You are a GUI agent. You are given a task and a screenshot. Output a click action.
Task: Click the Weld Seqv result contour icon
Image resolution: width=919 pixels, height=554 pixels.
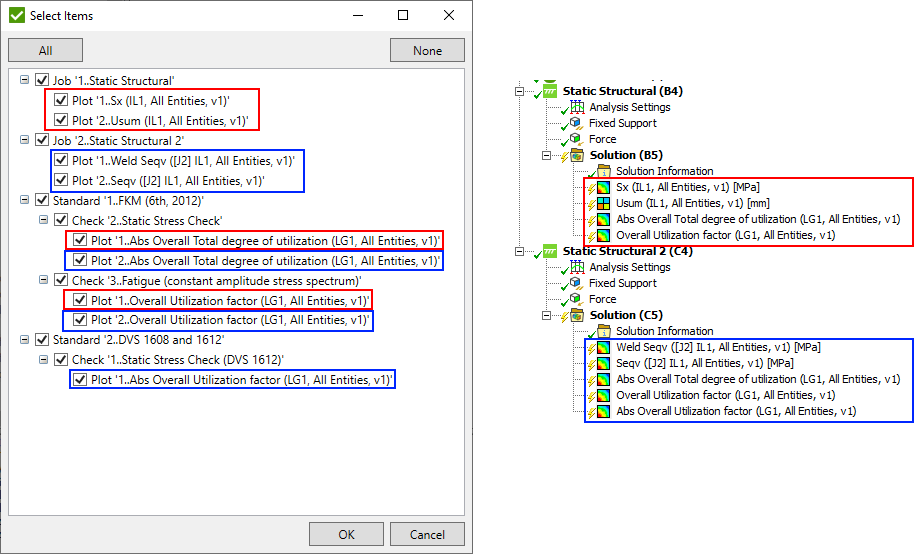603,347
